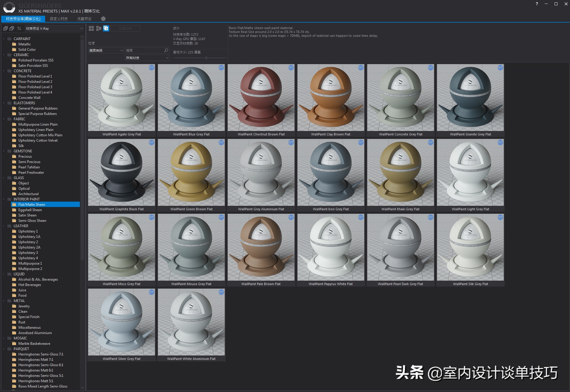Open the 搜索类目 filter dropdown
Image resolution: width=570 pixels, height=392 pixels.
[x=105, y=50]
